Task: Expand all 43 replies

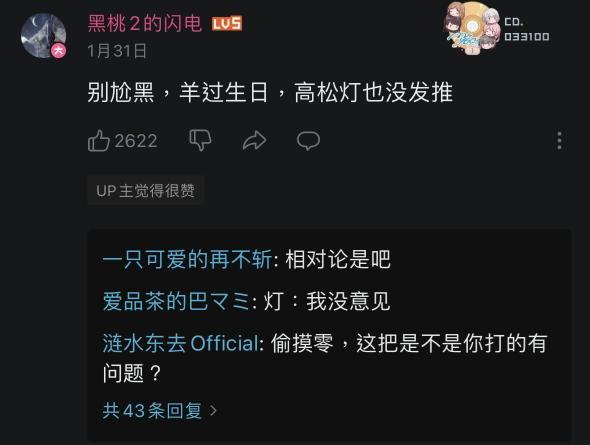Action: (x=160, y=410)
